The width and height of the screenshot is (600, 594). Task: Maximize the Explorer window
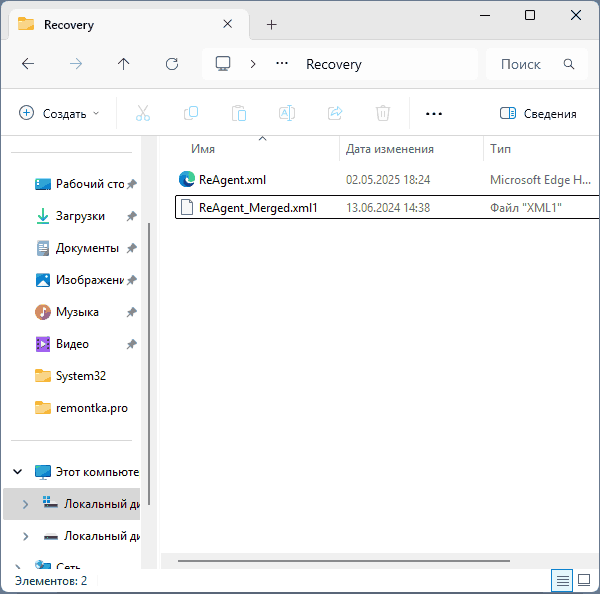click(x=530, y=15)
